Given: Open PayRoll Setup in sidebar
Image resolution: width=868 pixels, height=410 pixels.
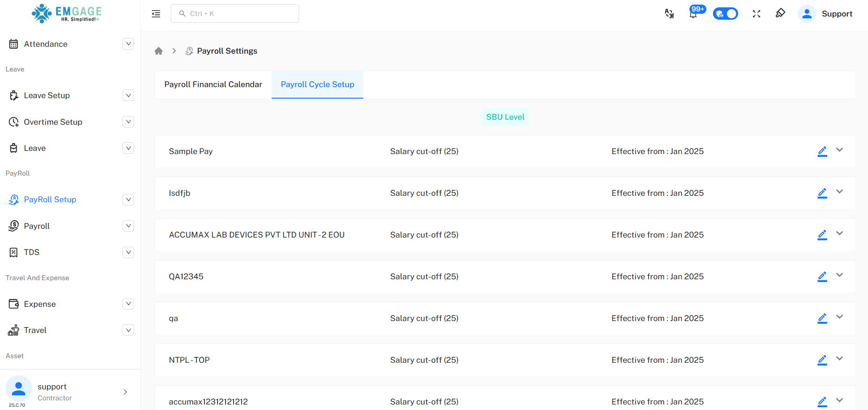Looking at the screenshot, I should pos(50,199).
